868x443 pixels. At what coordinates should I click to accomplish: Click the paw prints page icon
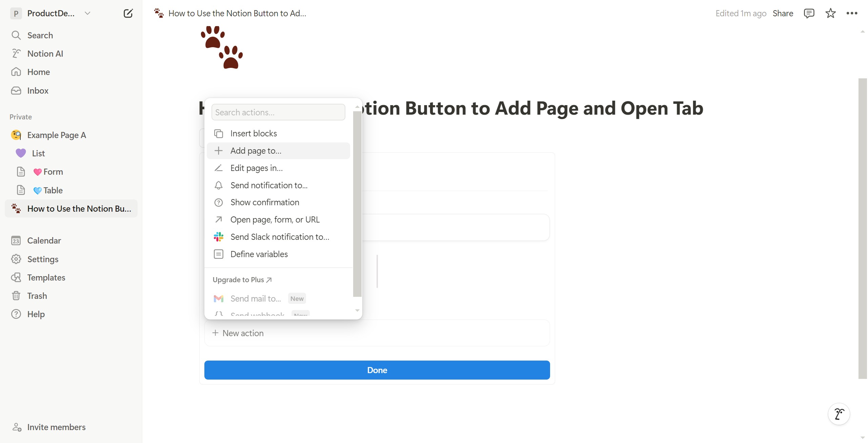coord(222,47)
